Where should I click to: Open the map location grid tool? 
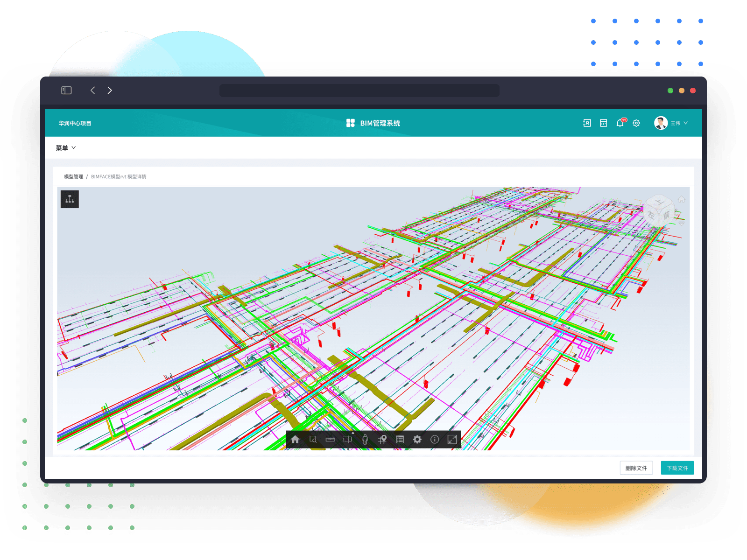(x=382, y=440)
